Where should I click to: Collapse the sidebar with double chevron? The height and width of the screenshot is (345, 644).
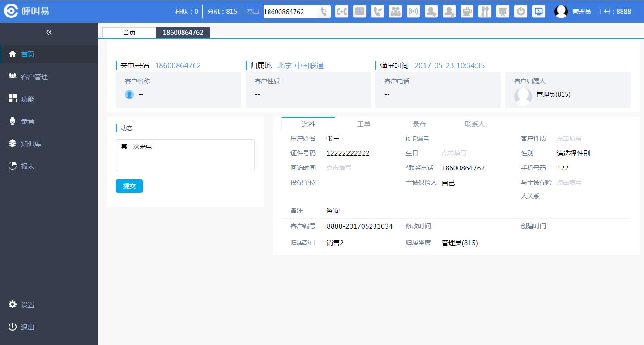pos(49,32)
